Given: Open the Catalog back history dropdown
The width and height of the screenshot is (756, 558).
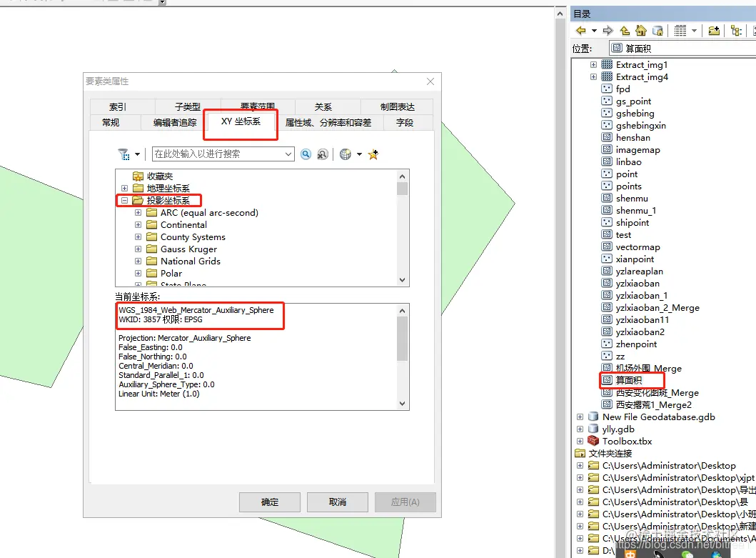Looking at the screenshot, I should click(594, 31).
